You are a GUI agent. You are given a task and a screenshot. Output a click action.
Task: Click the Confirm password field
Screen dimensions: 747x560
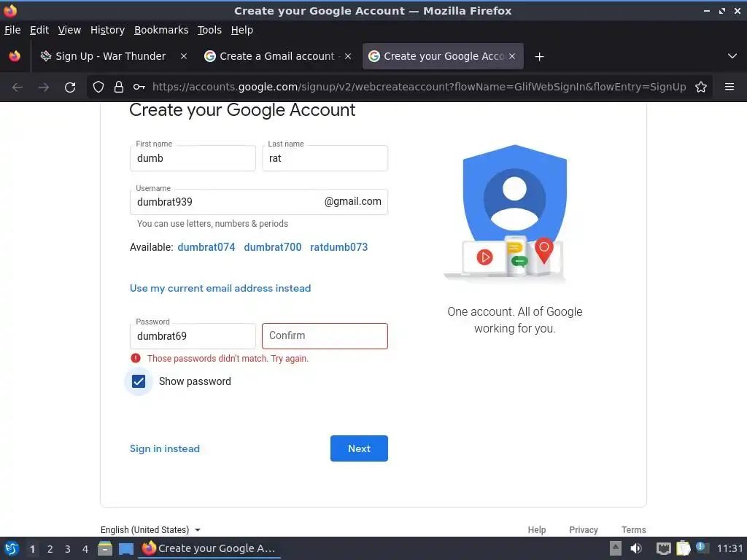(325, 336)
